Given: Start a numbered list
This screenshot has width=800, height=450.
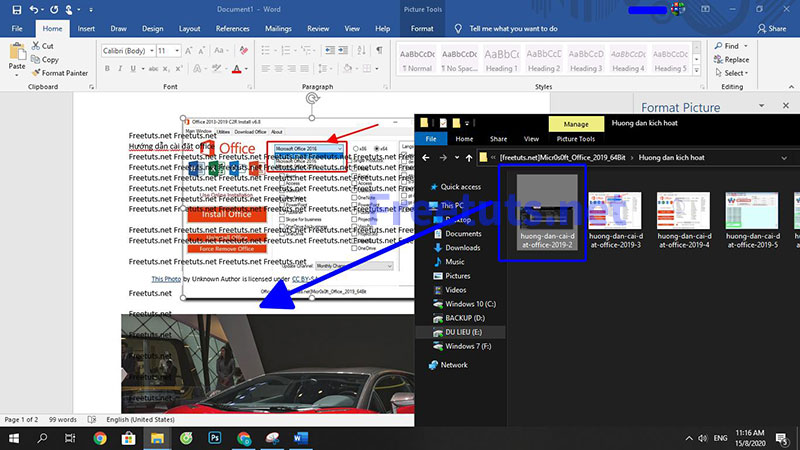Looking at the screenshot, I should point(288,51).
